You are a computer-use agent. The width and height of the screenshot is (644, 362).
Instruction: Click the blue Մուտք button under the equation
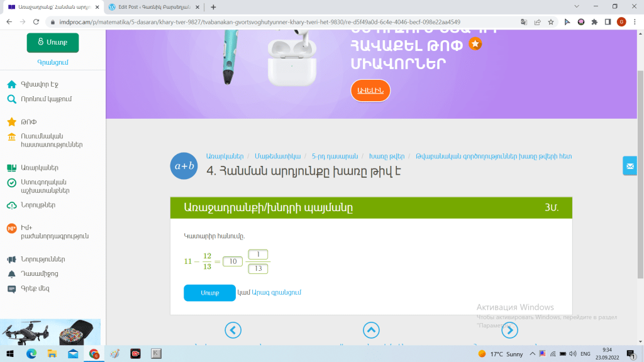(209, 293)
